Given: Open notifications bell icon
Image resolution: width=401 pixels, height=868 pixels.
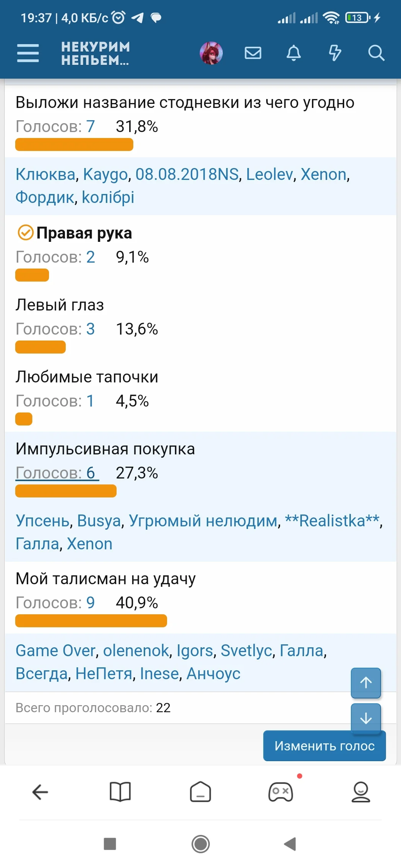Looking at the screenshot, I should 294,53.
